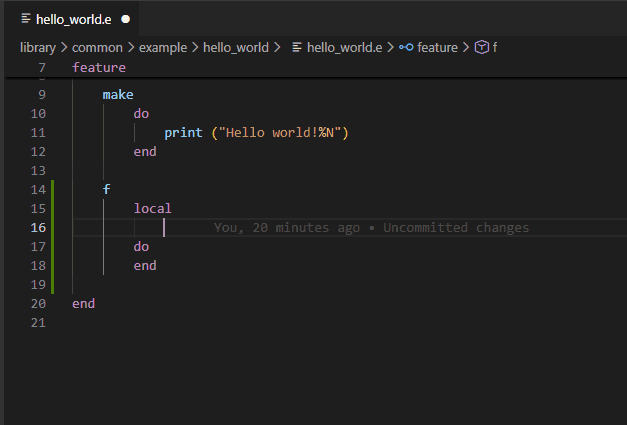Open the common breadcrumb folder
Image resolution: width=627 pixels, height=425 pixels.
pyautogui.click(x=97, y=48)
